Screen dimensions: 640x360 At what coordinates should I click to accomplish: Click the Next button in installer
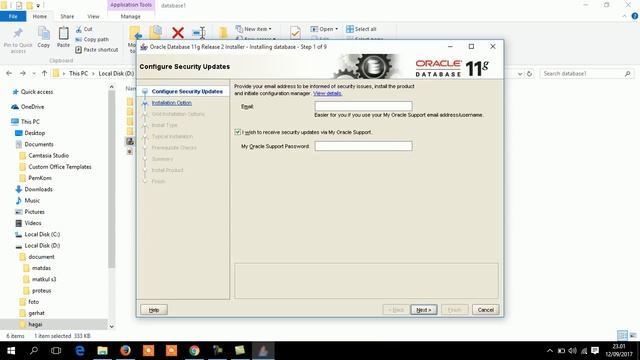[424, 310]
